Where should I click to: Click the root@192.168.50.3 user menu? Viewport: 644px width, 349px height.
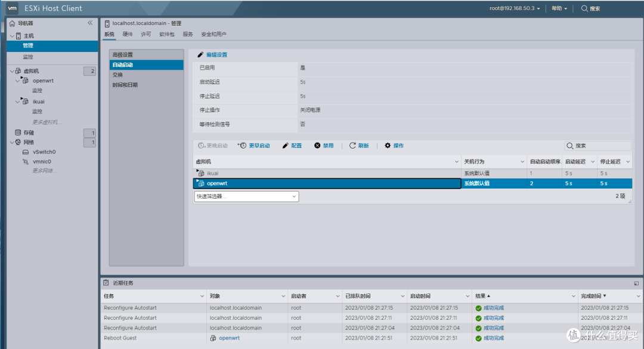coord(514,8)
